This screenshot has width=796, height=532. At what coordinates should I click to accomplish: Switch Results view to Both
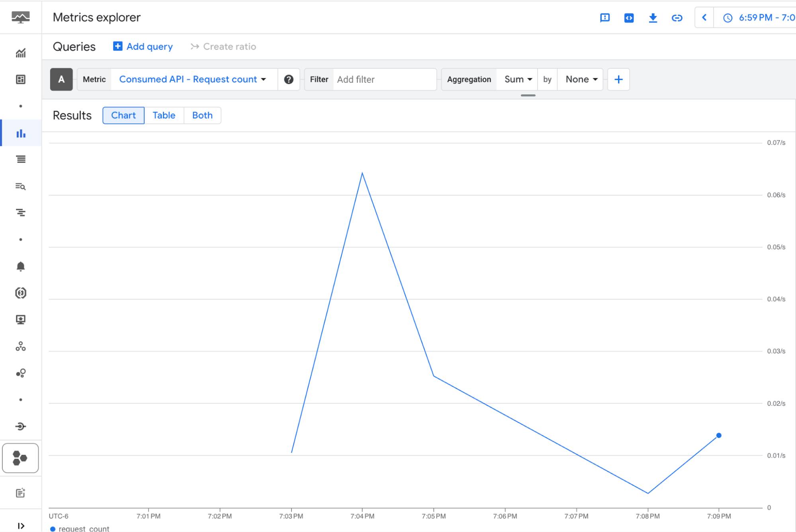click(202, 115)
